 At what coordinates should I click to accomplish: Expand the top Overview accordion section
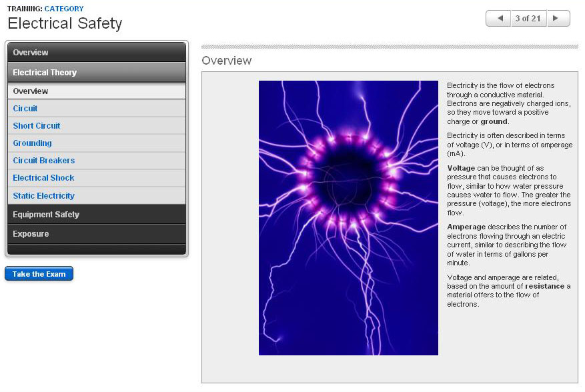97,53
